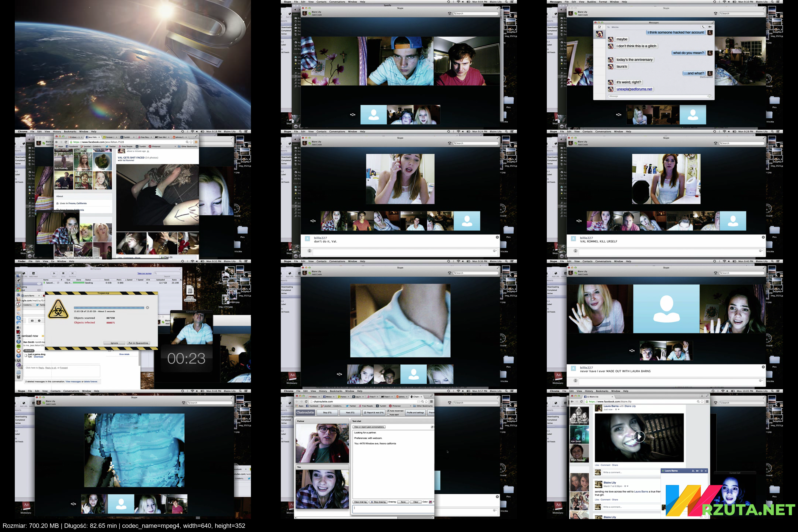Play the Laura Barns Facebook video
The height and width of the screenshot is (532, 798).
click(639, 437)
